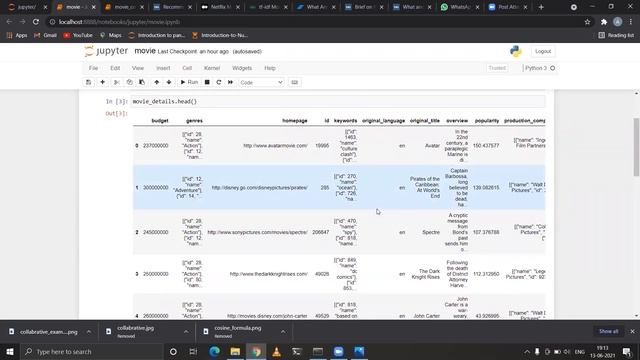Interrupt the kernel with stop icon
Screen dimensions: 640x360
pyautogui.click(x=207, y=82)
